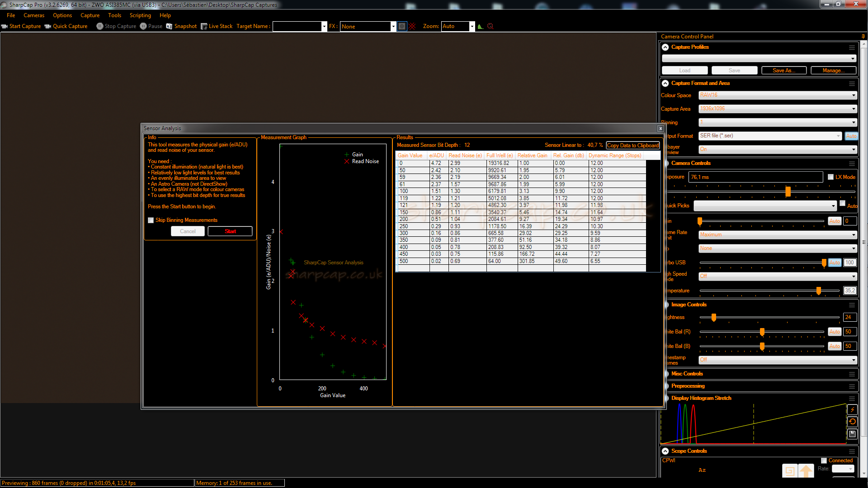This screenshot has width=868, height=488.
Task: Open the Scripting menu
Action: (x=140, y=15)
